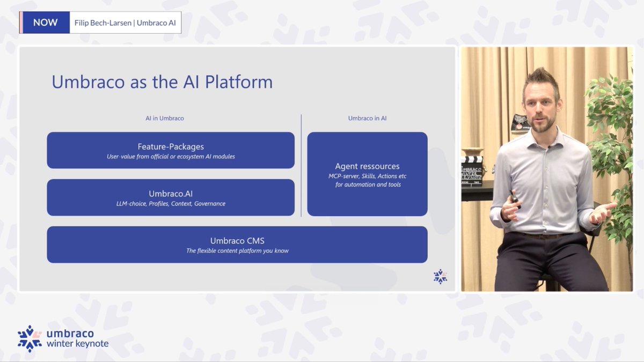644x362 pixels.
Task: Click the speaker name 'Filip Bech-Larsen | Umbraco AI'
Action: pos(125,23)
